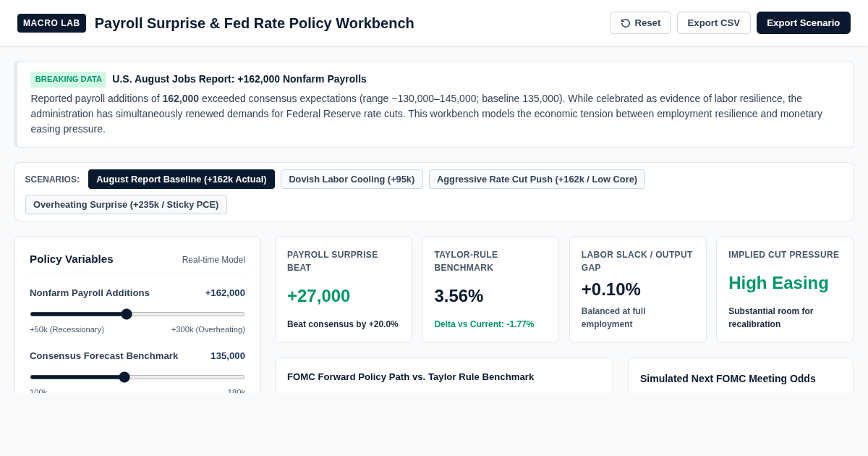This screenshot has width=868, height=456.
Task: Click the Reset button with circular arrow
Action: pos(640,22)
